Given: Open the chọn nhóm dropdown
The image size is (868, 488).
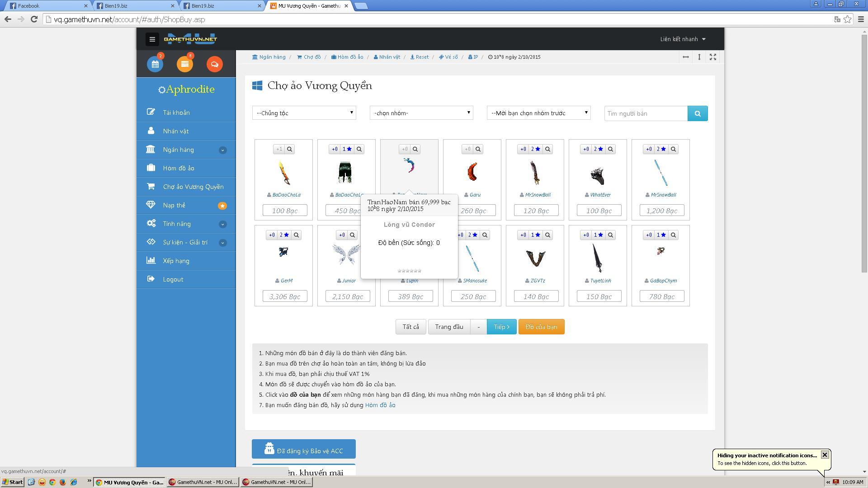Looking at the screenshot, I should point(421,113).
